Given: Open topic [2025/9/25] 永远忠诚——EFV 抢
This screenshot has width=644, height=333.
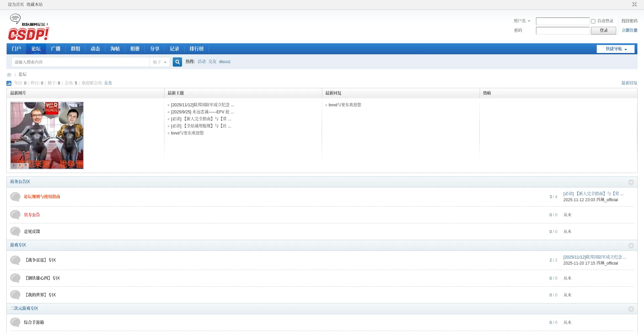Looking at the screenshot, I should click(203, 112).
